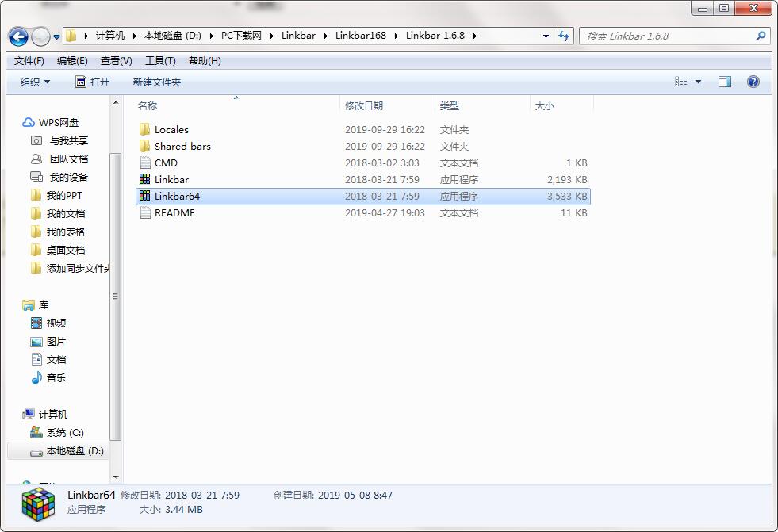Click the search magnifier icon

[760, 36]
